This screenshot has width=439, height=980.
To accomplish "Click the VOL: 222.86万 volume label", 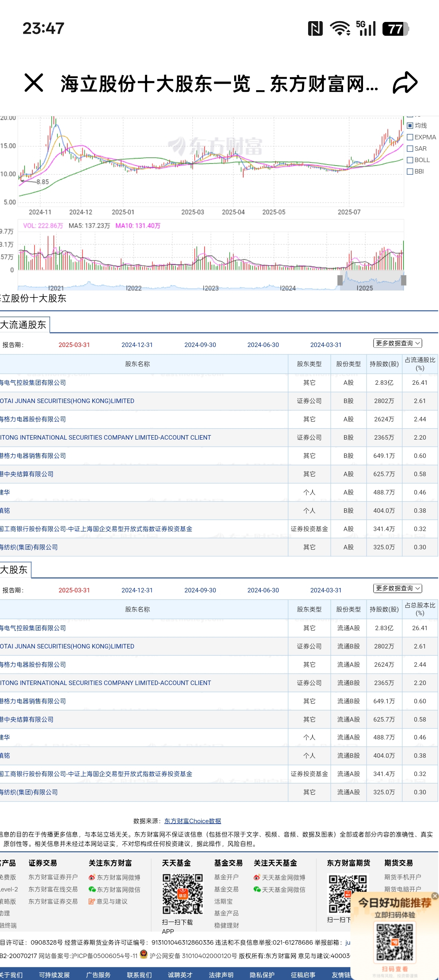I will (43, 225).
